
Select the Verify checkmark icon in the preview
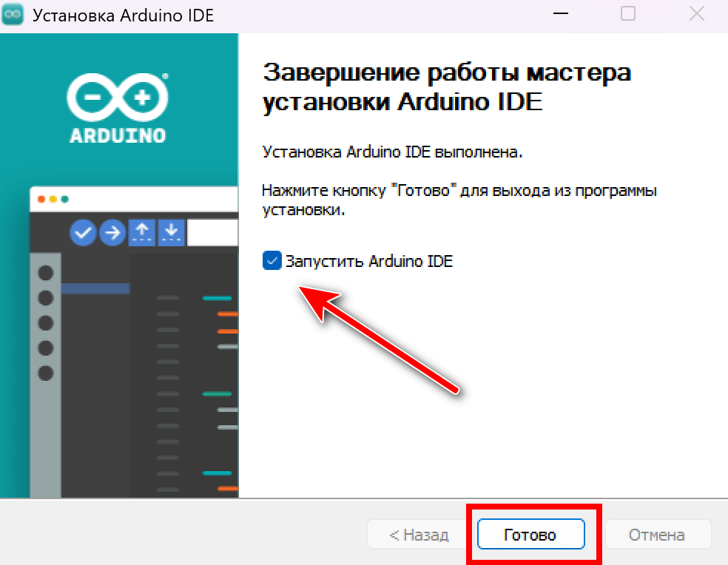coord(83,232)
